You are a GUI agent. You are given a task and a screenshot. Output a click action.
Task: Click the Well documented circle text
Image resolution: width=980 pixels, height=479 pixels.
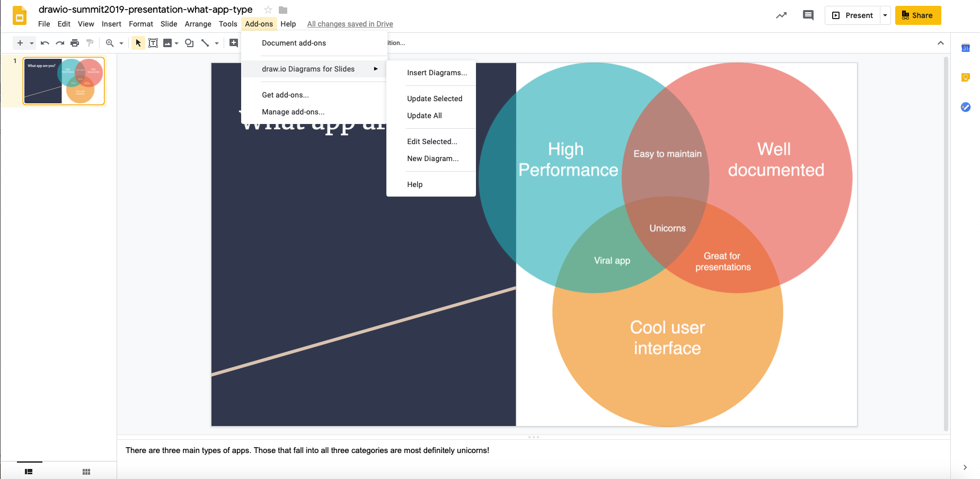pyautogui.click(x=776, y=159)
